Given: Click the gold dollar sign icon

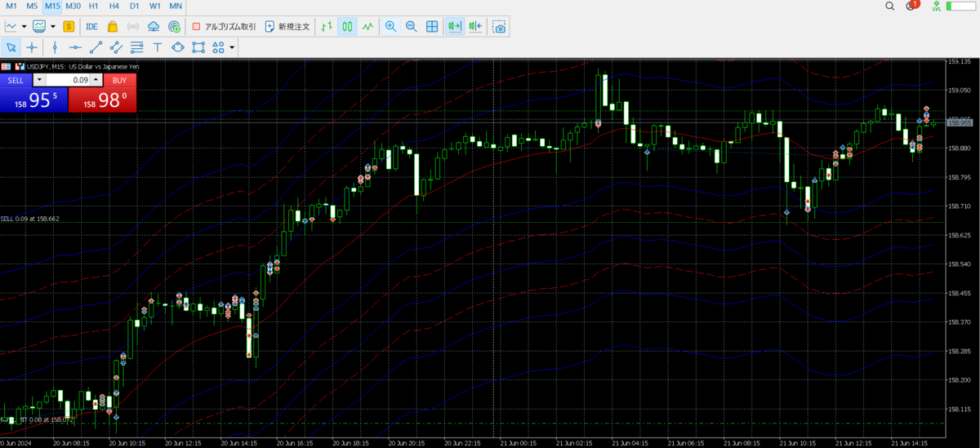Looking at the screenshot, I should (69, 26).
